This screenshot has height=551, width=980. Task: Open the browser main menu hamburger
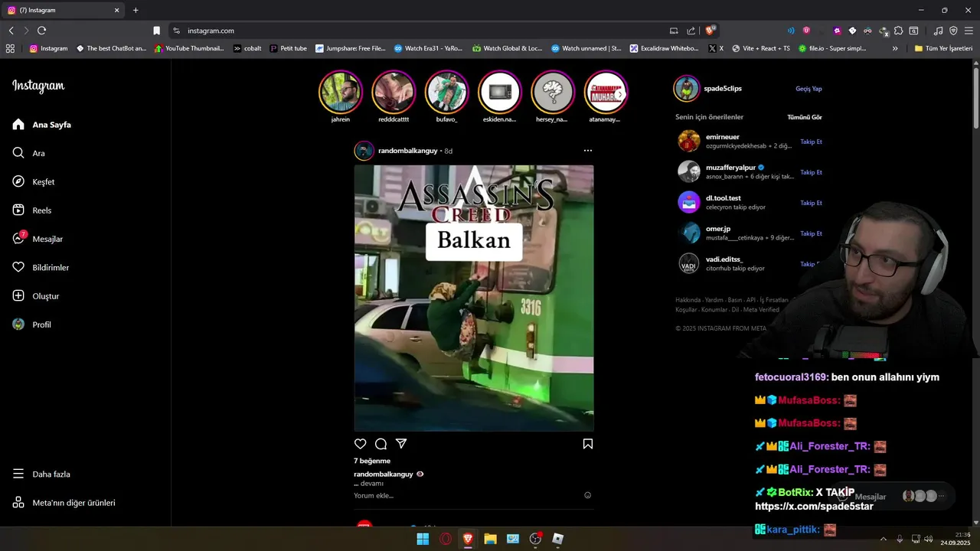coord(969,31)
